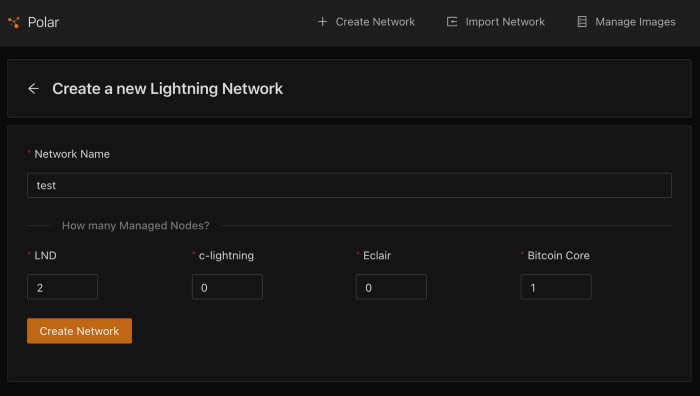Focus the c-lightning node count field

227,287
